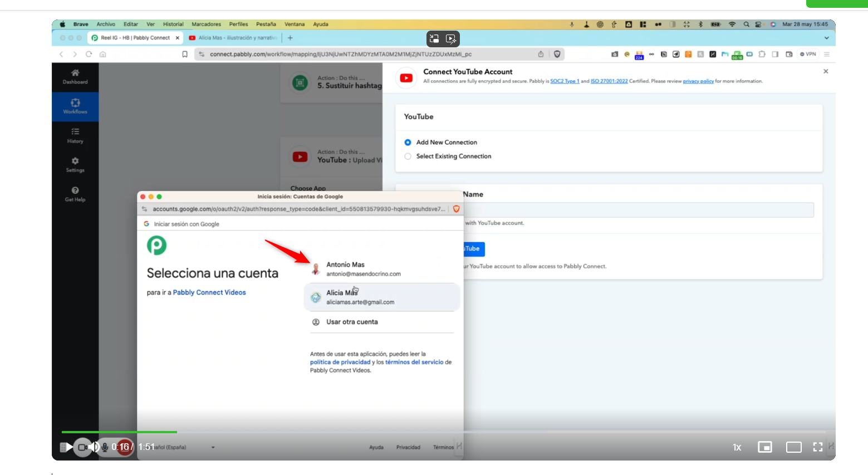Image resolution: width=868 pixels, height=475 pixels.
Task: Open Get Help in Pabbly sidebar
Action: (75, 194)
